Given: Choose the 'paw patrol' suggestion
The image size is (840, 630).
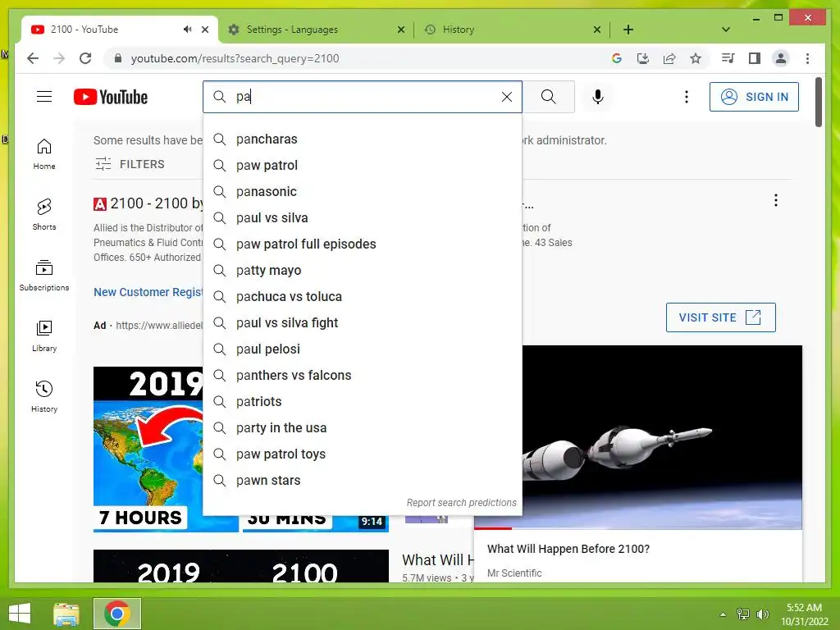Looking at the screenshot, I should pos(363,166).
